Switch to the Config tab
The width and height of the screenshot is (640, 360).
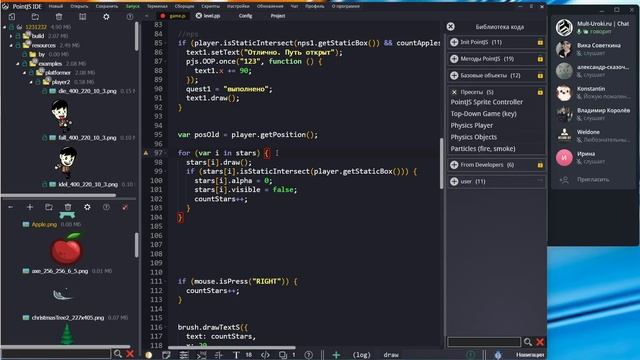(245, 16)
